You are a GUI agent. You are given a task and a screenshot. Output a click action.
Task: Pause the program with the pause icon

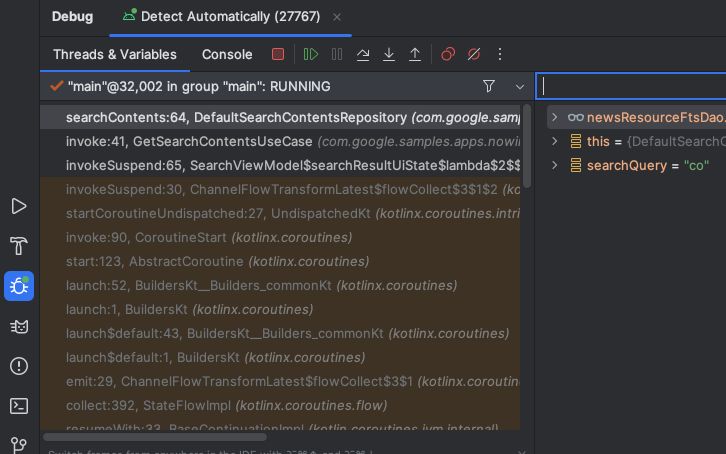337,54
